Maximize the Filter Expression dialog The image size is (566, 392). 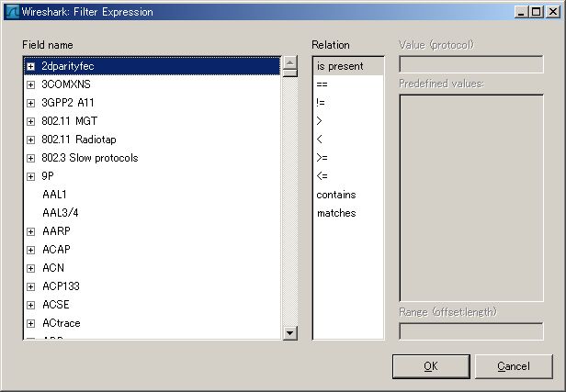(537, 12)
